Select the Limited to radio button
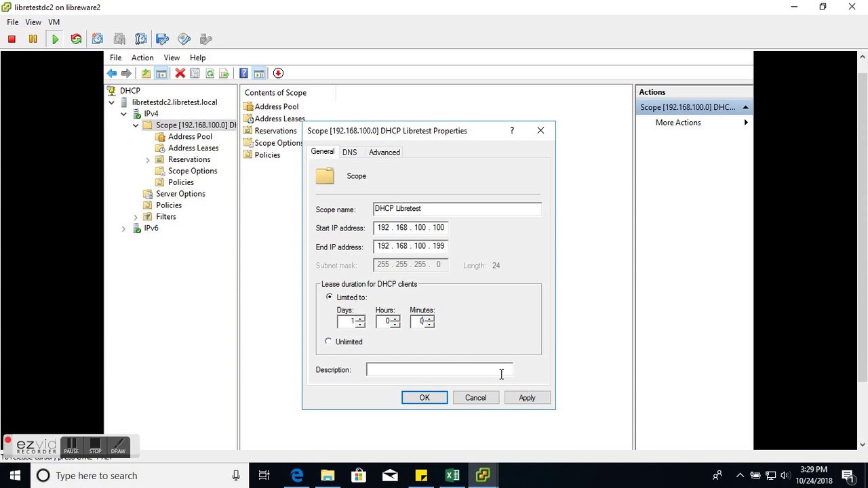 (330, 297)
